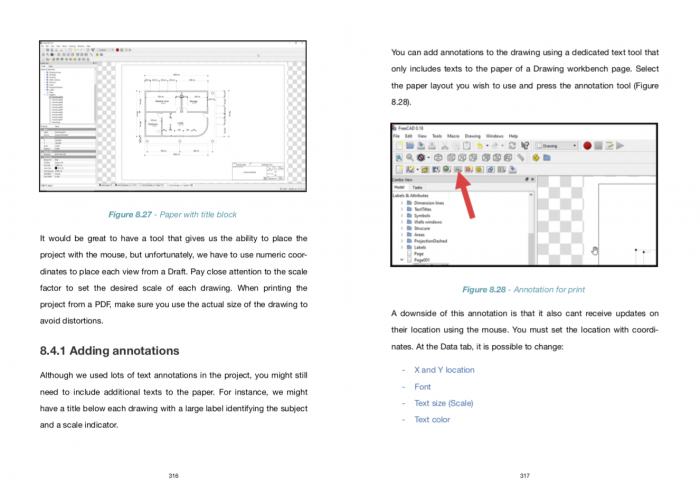Start macro recording with the red circle
The height and width of the screenshot is (494, 700).
[587, 145]
